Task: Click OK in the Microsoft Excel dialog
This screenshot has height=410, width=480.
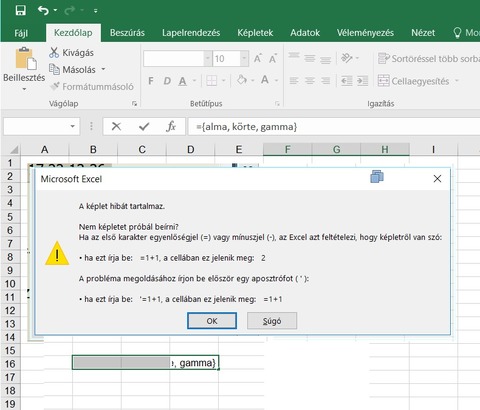Action: point(212,321)
